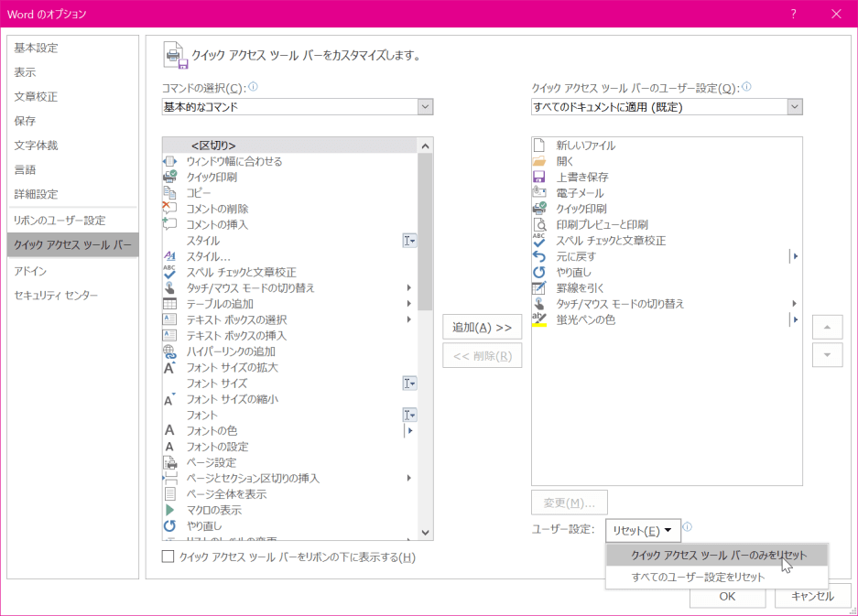Choose クイック アクセス ツール バーのみをリセット menu item

coord(717,556)
